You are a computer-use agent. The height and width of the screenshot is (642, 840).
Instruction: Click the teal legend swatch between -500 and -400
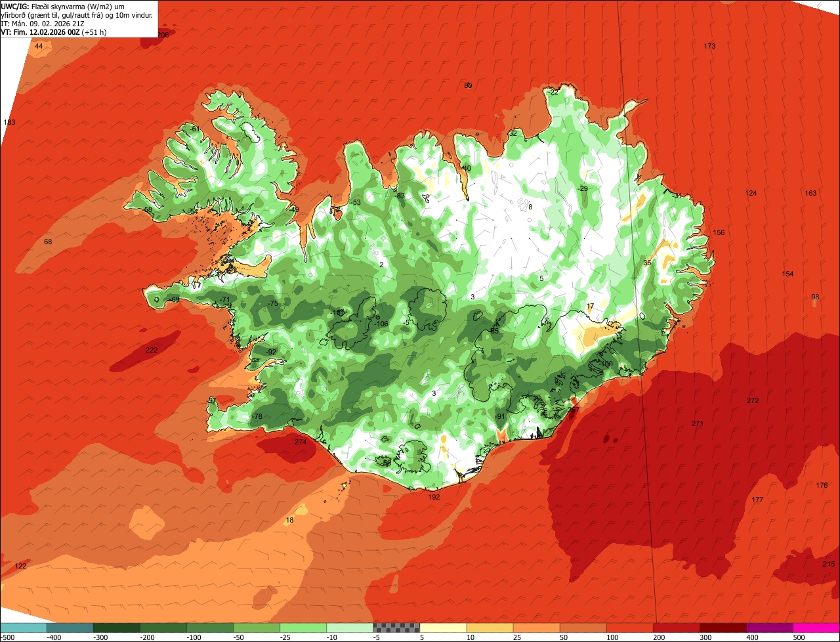[x=23, y=628]
